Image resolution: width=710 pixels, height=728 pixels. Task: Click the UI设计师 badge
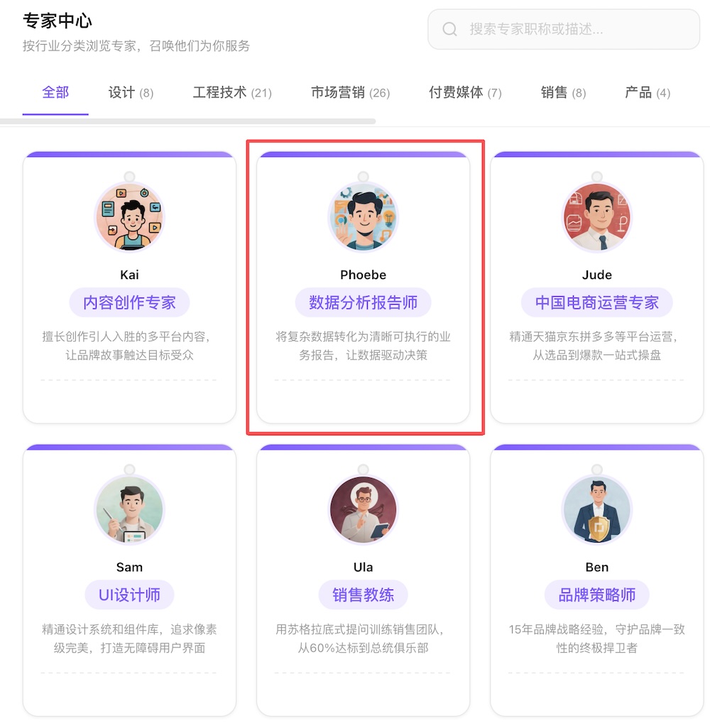tap(129, 595)
